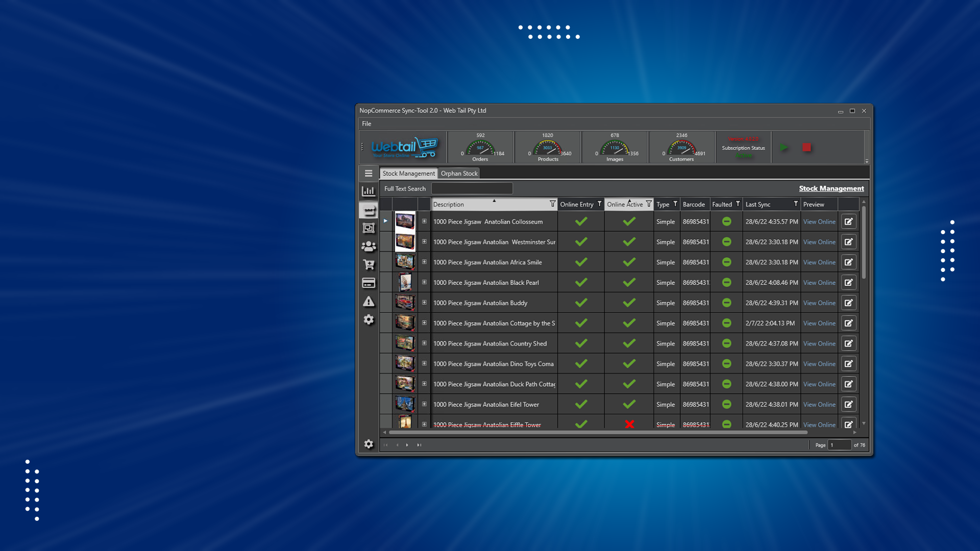Click the red stop sync button
The height and width of the screenshot is (551, 980).
tap(806, 147)
